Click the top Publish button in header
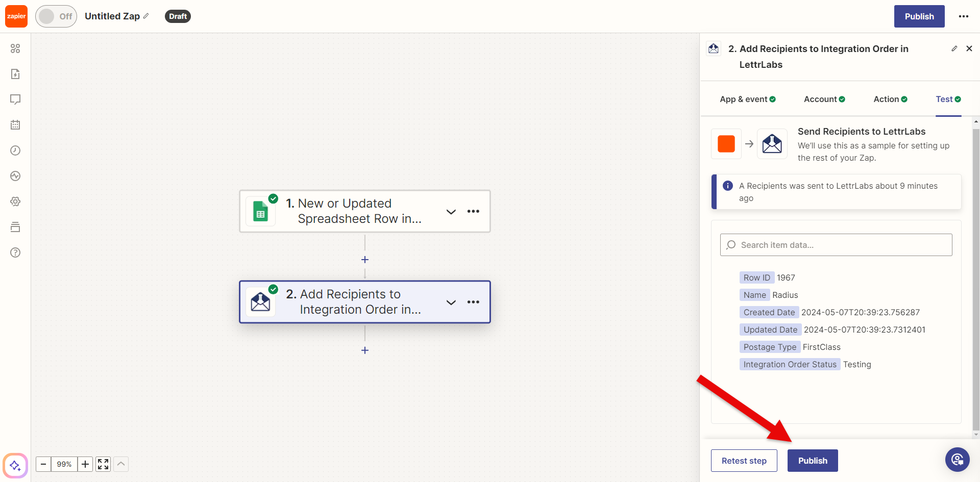 (x=919, y=16)
